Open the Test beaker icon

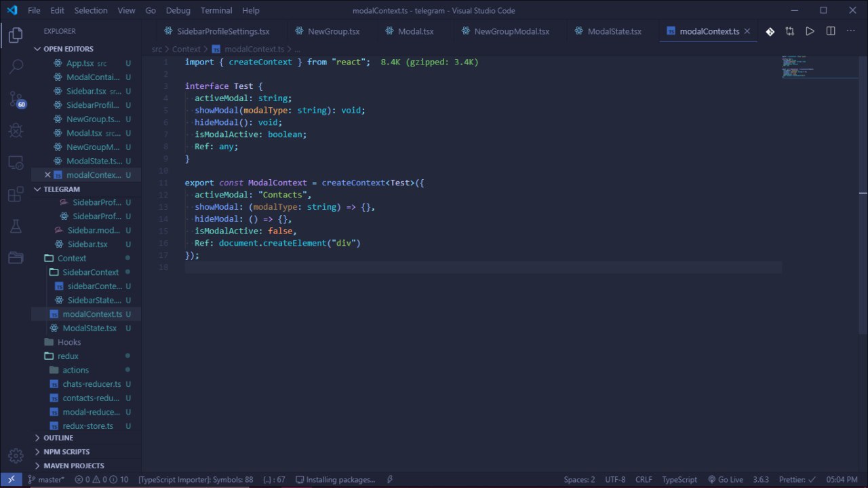16,227
